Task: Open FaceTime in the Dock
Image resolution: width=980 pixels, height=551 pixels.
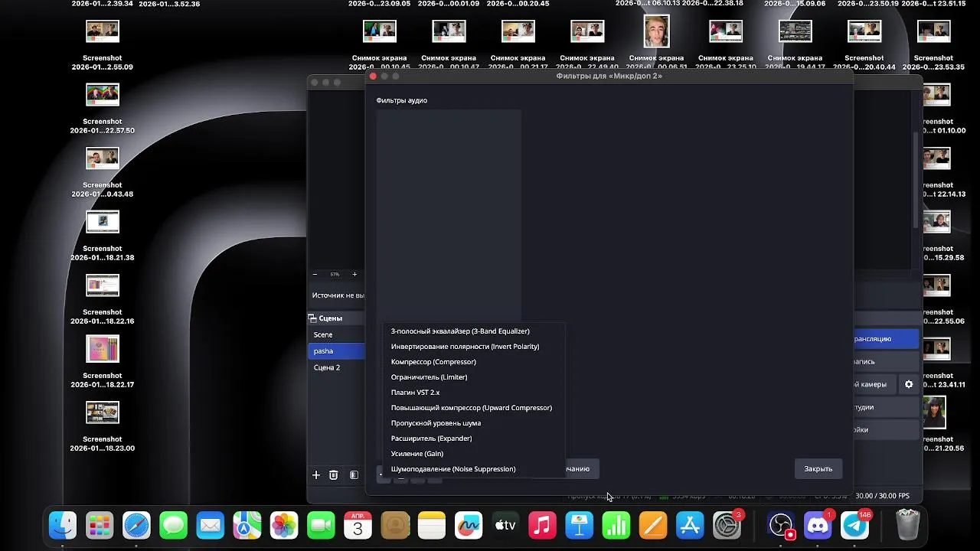Action: tap(321, 525)
